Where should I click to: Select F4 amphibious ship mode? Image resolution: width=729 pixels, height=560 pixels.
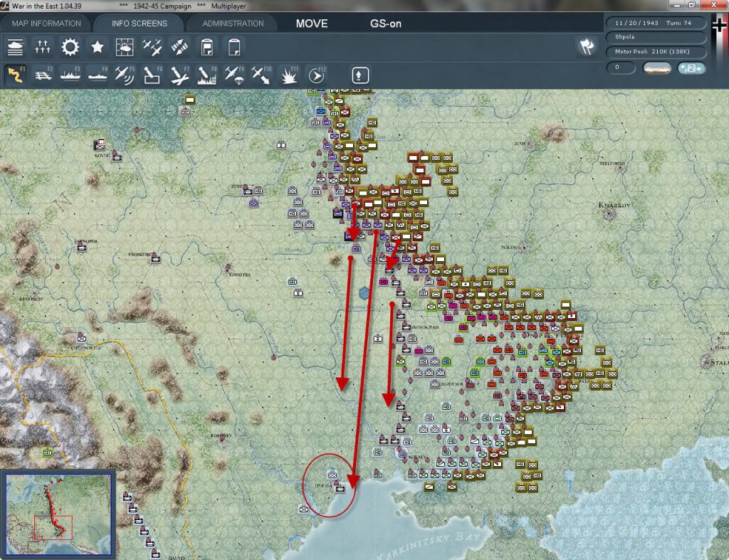(x=98, y=75)
